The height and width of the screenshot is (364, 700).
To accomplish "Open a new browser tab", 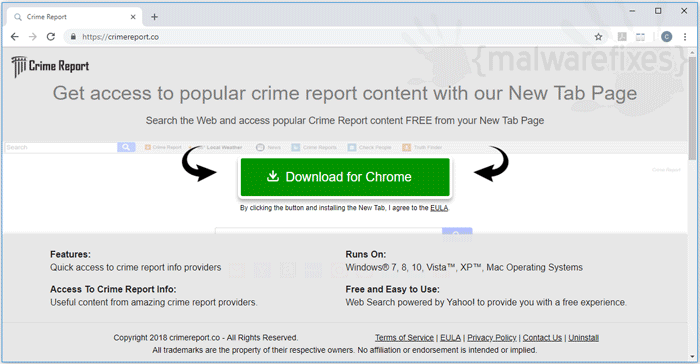I will [154, 17].
